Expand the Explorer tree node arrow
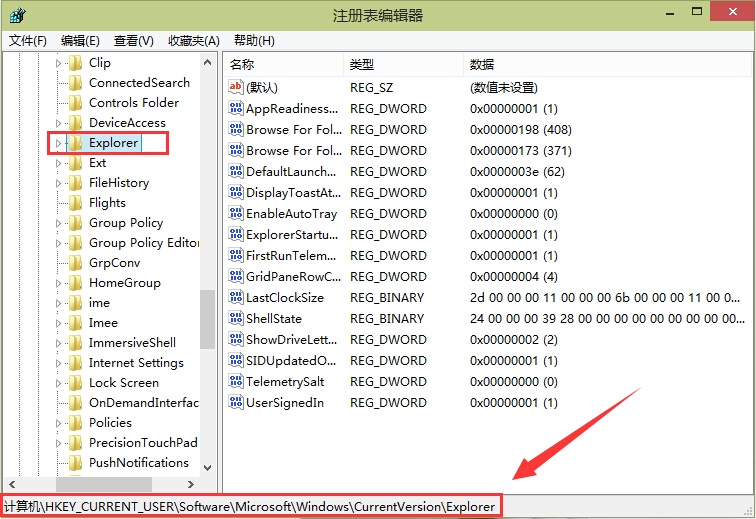The width and height of the screenshot is (756, 519). click(x=58, y=143)
